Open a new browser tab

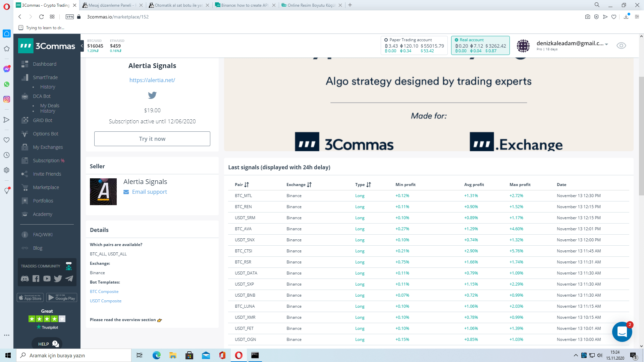350,5
